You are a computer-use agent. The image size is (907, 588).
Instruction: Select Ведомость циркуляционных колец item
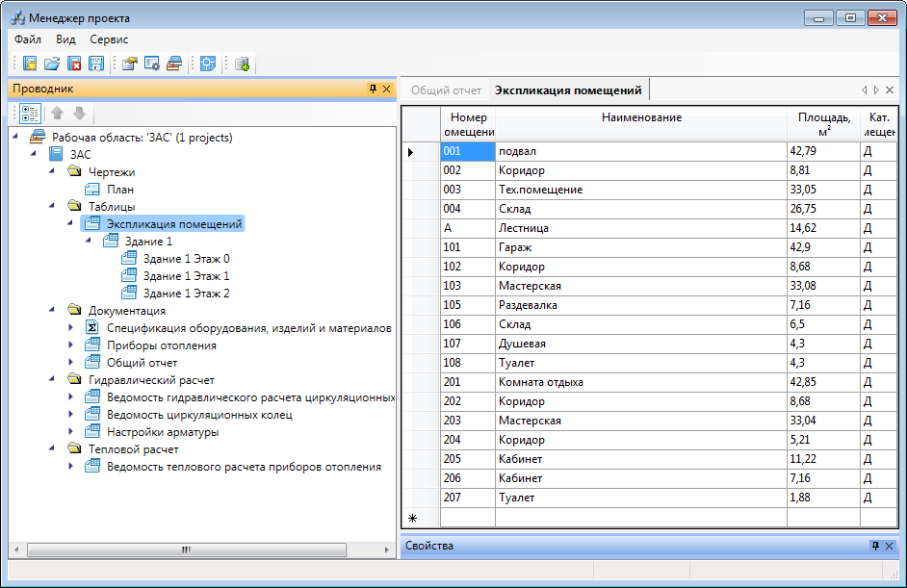pos(199,415)
